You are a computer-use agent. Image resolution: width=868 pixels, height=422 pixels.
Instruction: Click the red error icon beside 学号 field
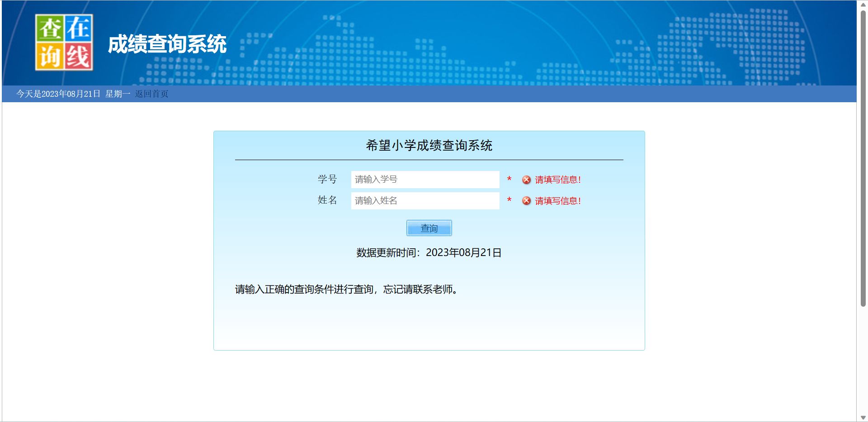pyautogui.click(x=526, y=180)
